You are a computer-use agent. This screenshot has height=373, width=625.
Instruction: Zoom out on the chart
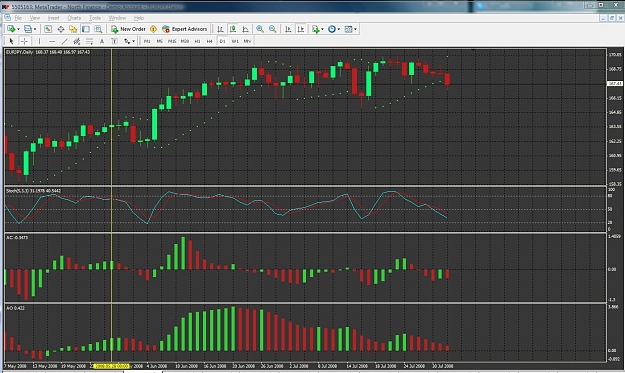tap(273, 29)
